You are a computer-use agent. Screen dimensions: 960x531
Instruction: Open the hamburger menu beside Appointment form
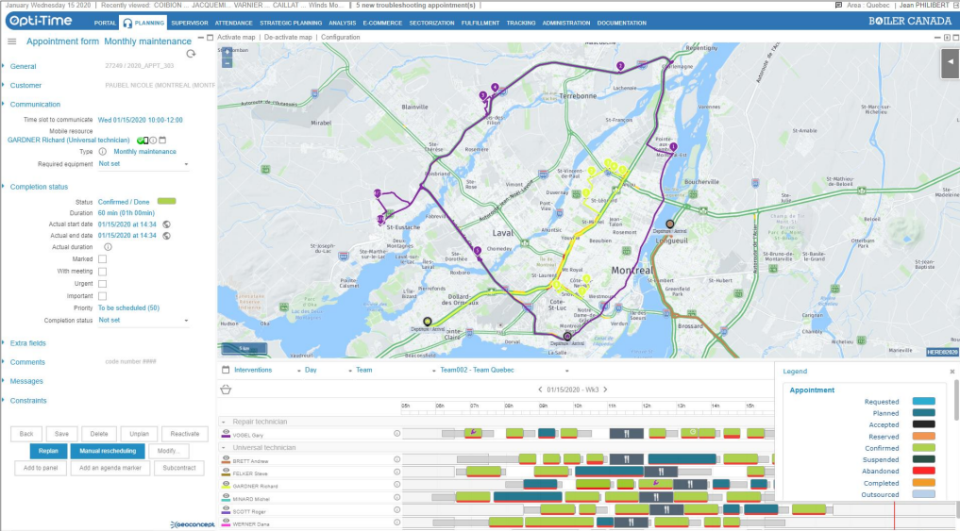click(x=12, y=42)
